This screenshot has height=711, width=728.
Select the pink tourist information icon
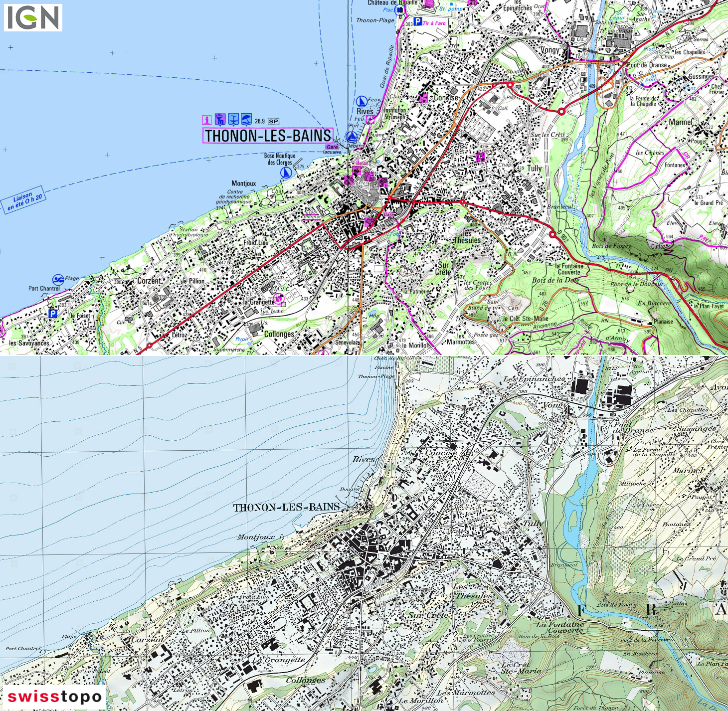click(x=207, y=120)
